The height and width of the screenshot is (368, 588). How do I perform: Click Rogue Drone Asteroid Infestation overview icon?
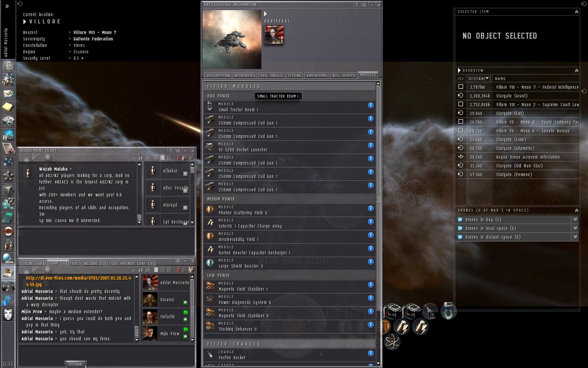461,157
